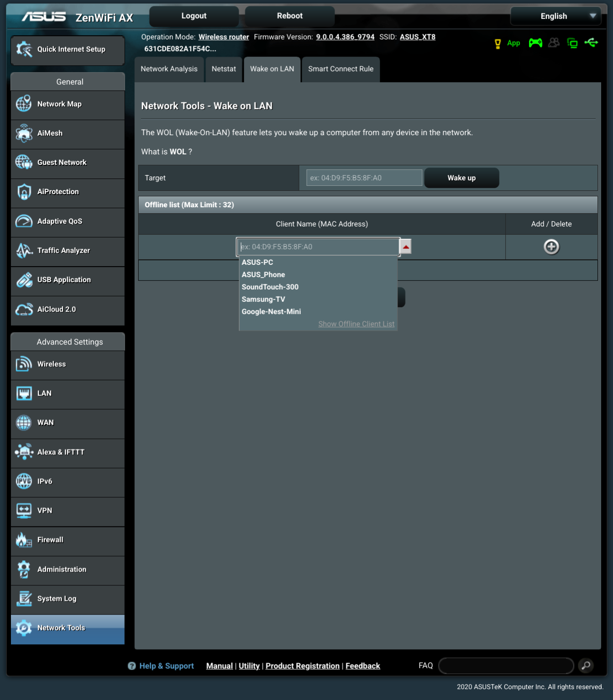Click the Wake up button
613x700 pixels.
pos(461,178)
